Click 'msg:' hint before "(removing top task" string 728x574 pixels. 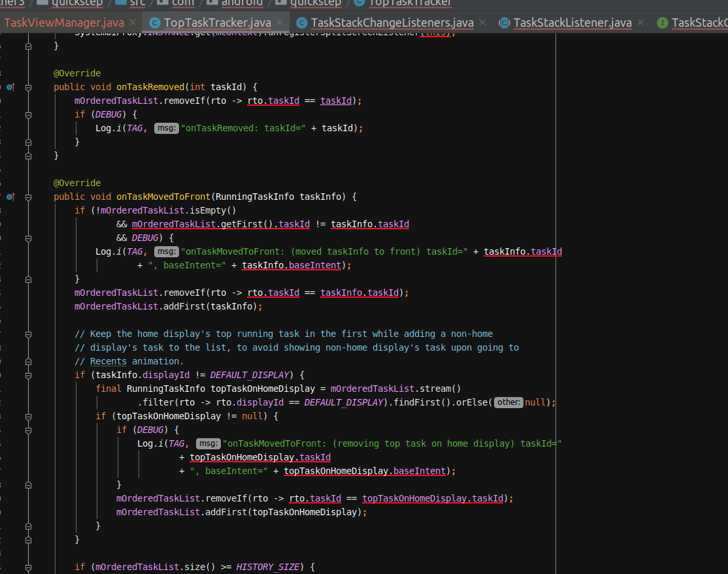pos(208,443)
